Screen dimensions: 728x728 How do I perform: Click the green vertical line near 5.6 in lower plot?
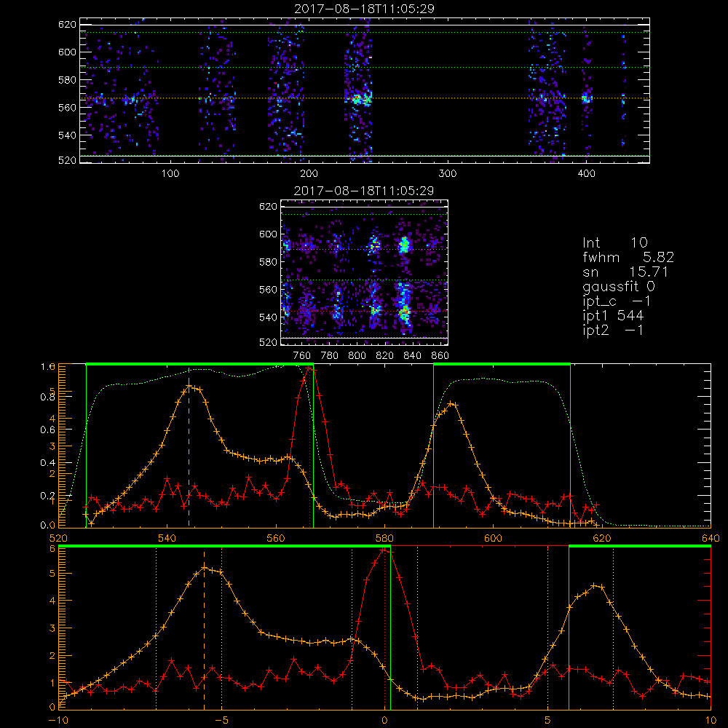(x=569, y=628)
